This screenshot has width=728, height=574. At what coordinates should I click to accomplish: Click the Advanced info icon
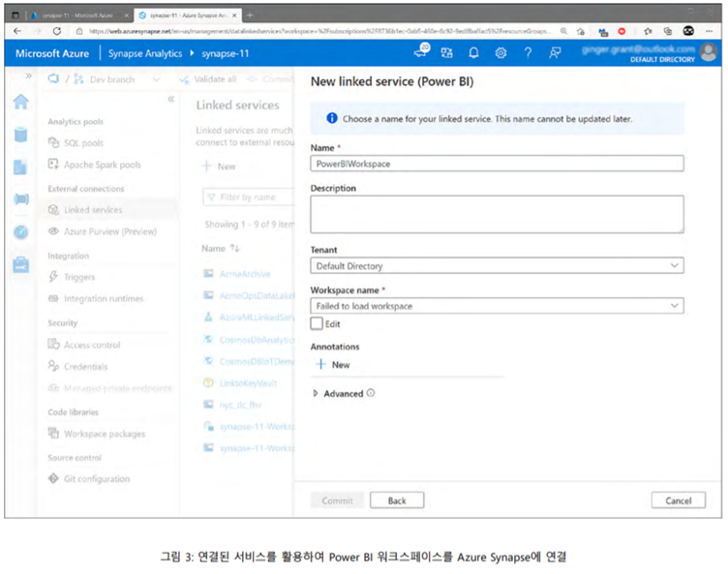click(x=371, y=393)
